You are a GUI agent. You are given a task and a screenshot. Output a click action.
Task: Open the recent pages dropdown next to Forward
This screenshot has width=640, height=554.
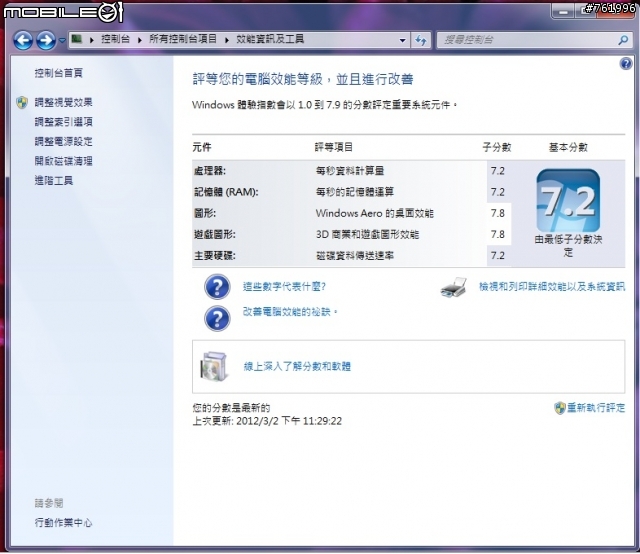point(62,41)
